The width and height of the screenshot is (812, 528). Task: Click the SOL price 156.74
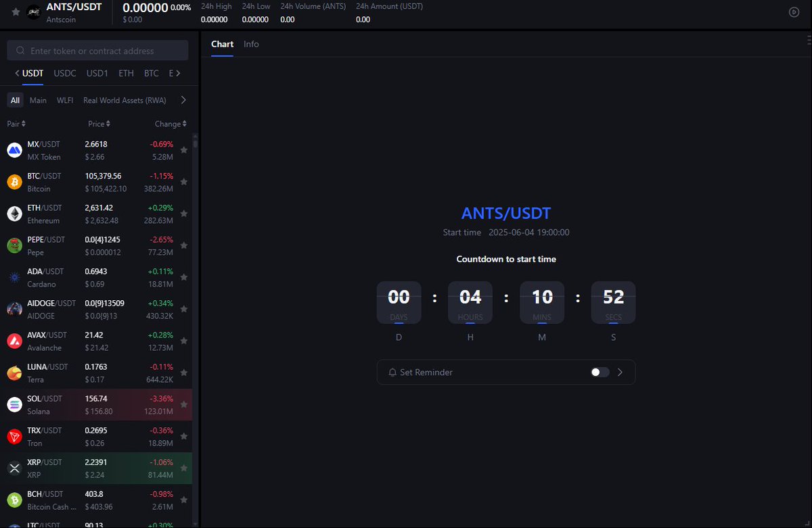point(96,398)
